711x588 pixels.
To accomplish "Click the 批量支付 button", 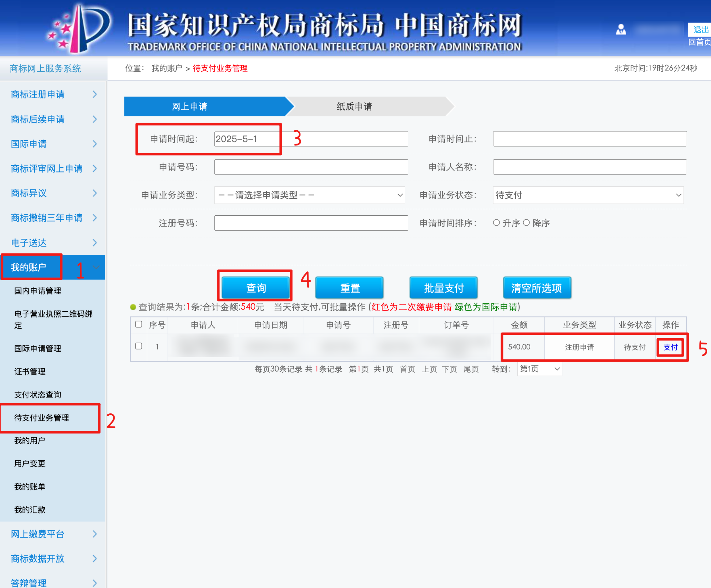I will (x=443, y=288).
